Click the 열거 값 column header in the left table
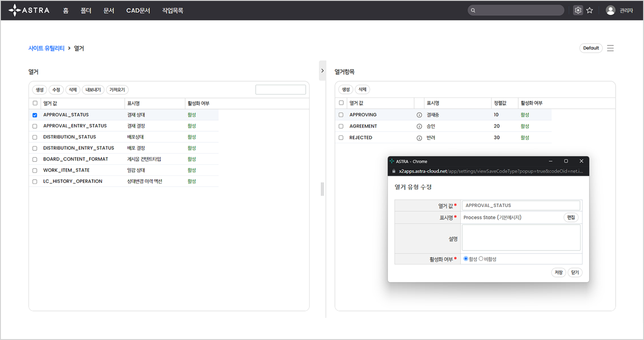Image resolution: width=644 pixels, height=340 pixels. click(83, 103)
